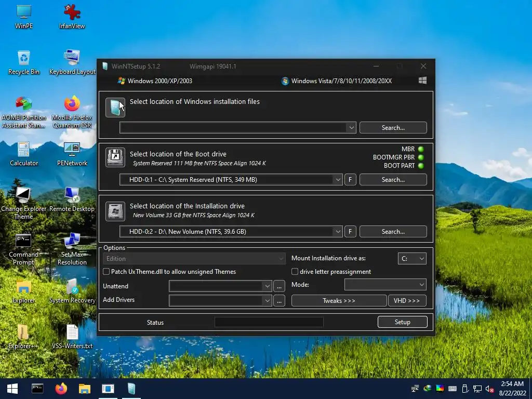Screen dimensions: 532x399
Task: Click the F format button for Boot drive
Action: [x=350, y=179]
